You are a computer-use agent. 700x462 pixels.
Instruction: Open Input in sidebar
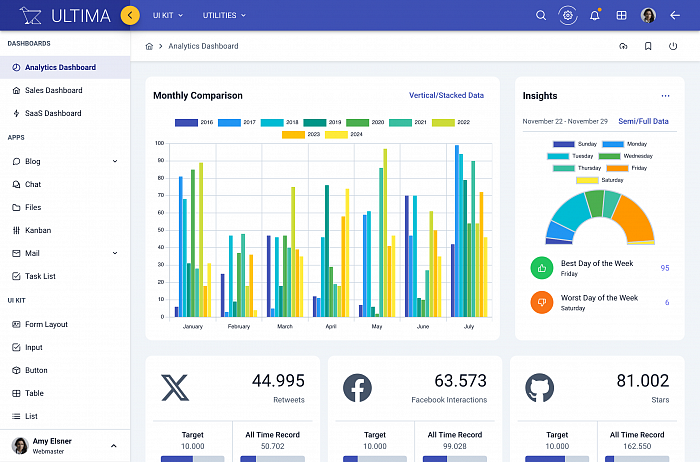coord(65,347)
